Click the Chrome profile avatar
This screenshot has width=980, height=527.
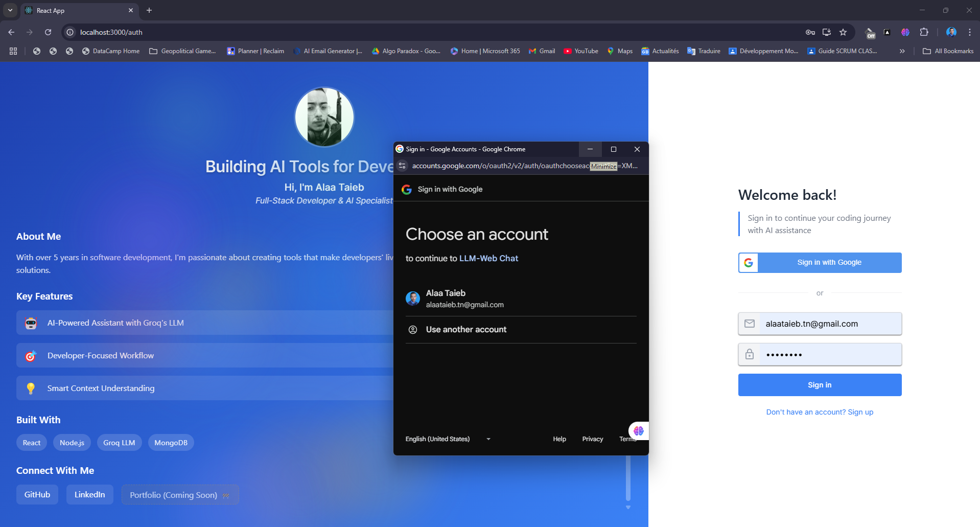click(x=951, y=32)
